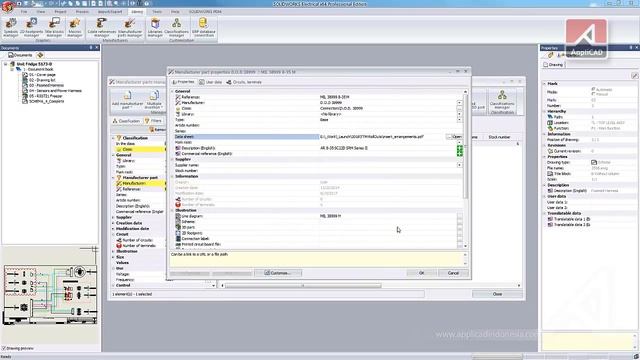This screenshot has width=640, height=360.
Task: Collapse the Mark section in Properties panel
Action: coord(544,84)
